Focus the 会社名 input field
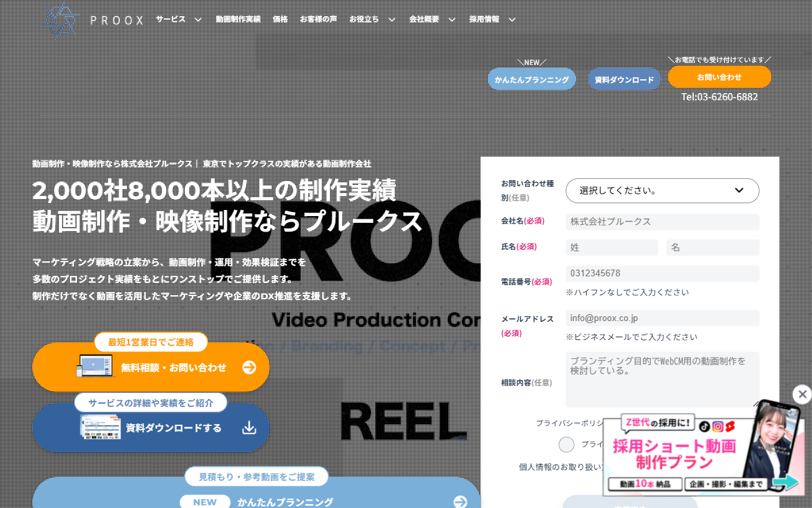Screen dimensions: 812x508 [662, 222]
